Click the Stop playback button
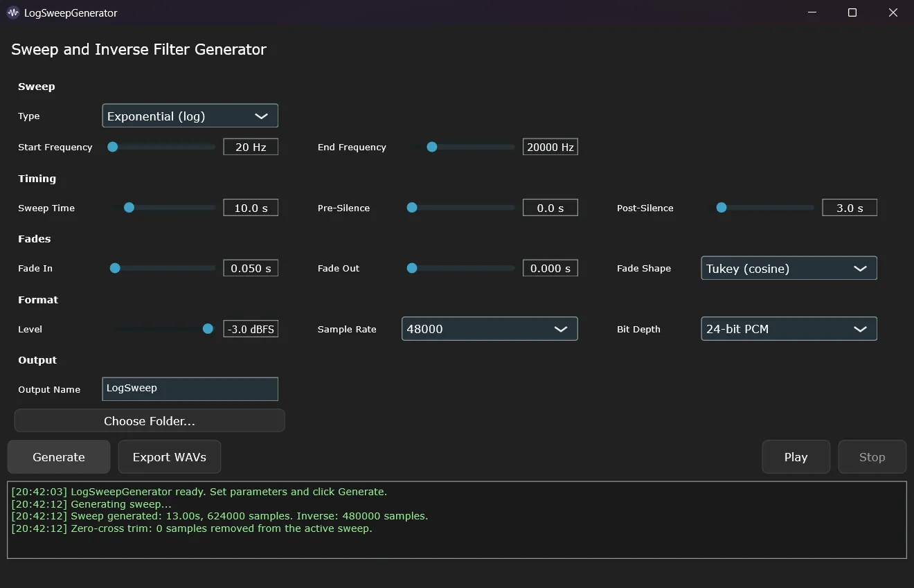 tap(872, 457)
